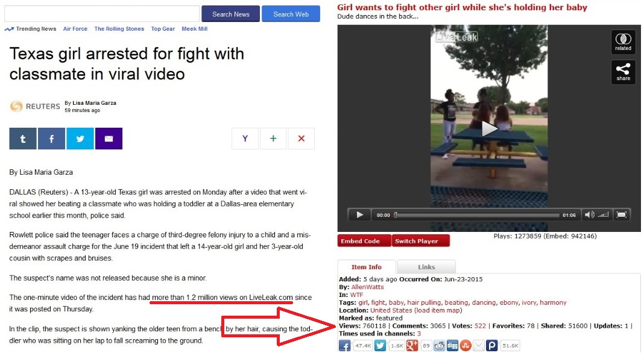
Task: Email the article using the purple envelope button
Action: pyautogui.click(x=109, y=139)
